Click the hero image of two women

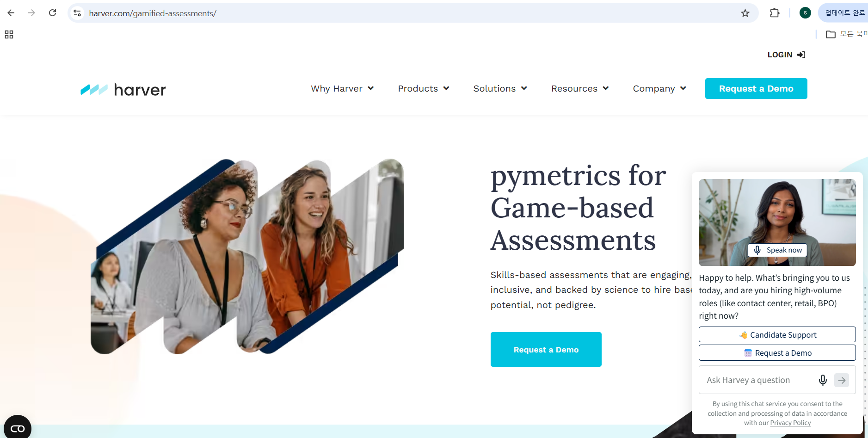pos(247,256)
